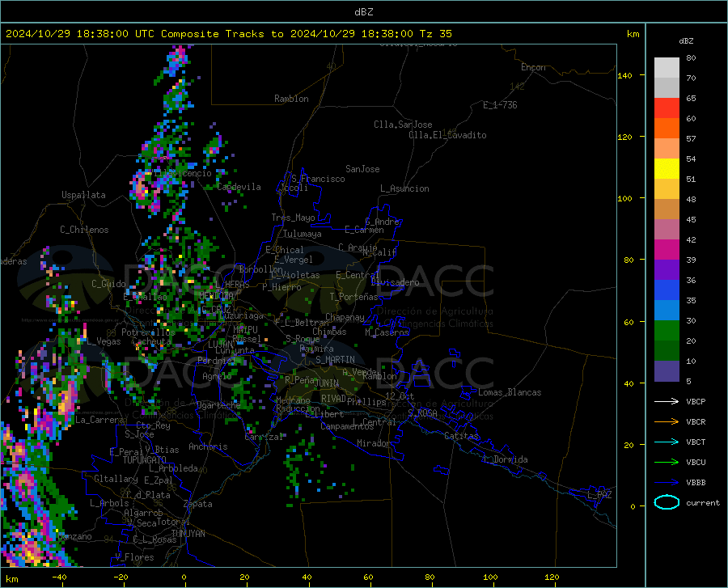This screenshot has width=728, height=588.
Task: Pick the light gray 70 dBZ swatch
Action: (x=667, y=68)
